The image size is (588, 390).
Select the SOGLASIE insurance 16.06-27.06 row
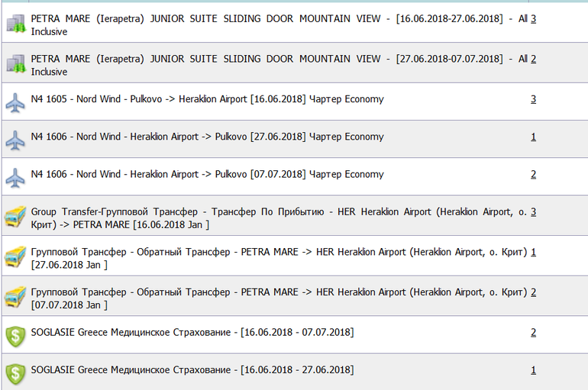point(192,369)
